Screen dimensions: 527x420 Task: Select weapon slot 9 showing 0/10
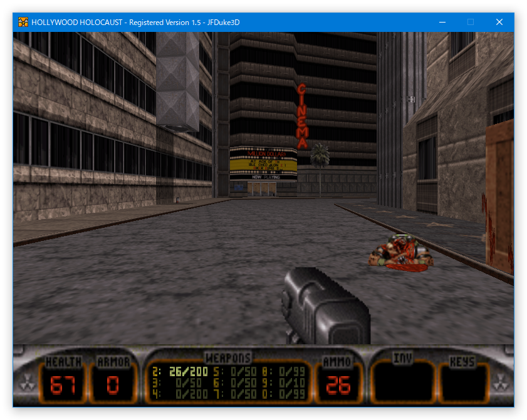(283, 382)
